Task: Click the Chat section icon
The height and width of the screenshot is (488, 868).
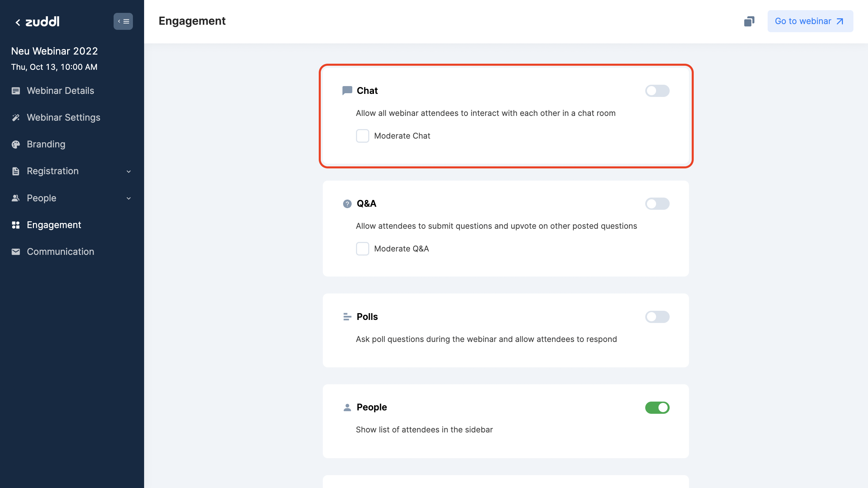Action: click(347, 90)
